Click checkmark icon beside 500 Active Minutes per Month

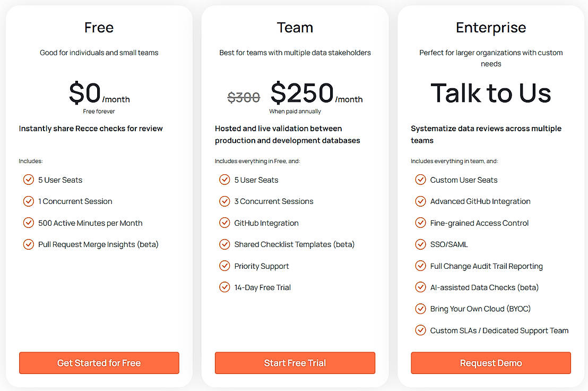29,223
